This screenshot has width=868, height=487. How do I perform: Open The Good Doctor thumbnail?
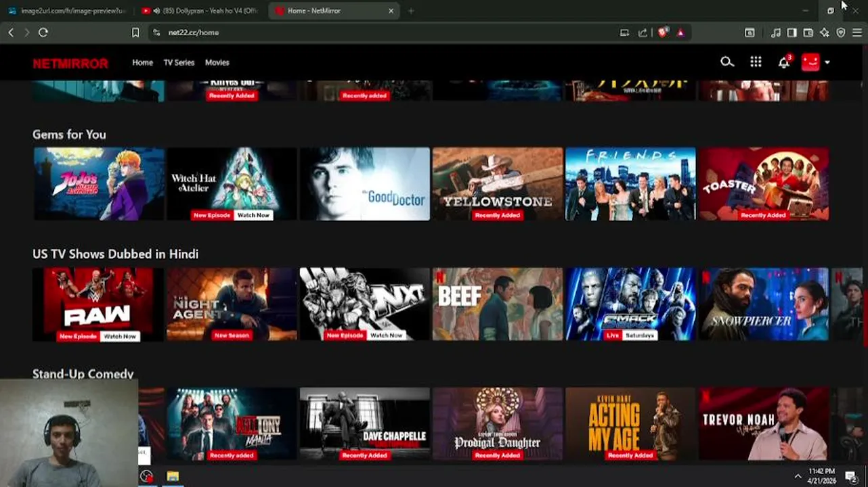tap(365, 184)
